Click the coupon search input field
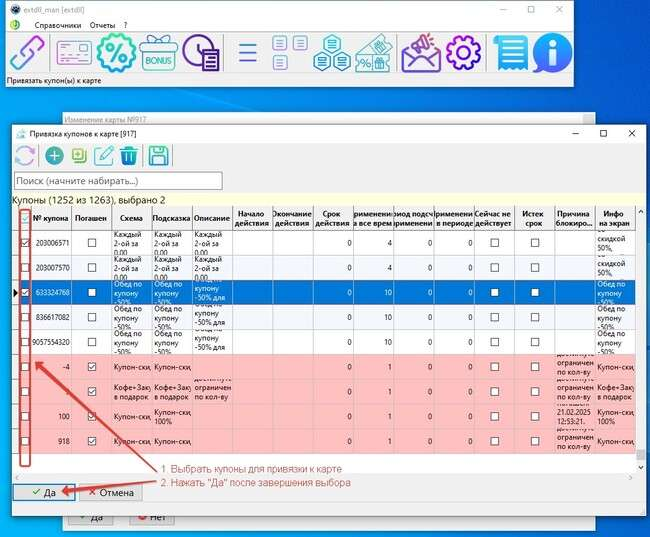 118,181
